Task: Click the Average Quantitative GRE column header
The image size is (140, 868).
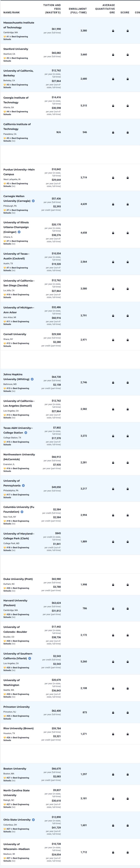Action: click(105, 9)
